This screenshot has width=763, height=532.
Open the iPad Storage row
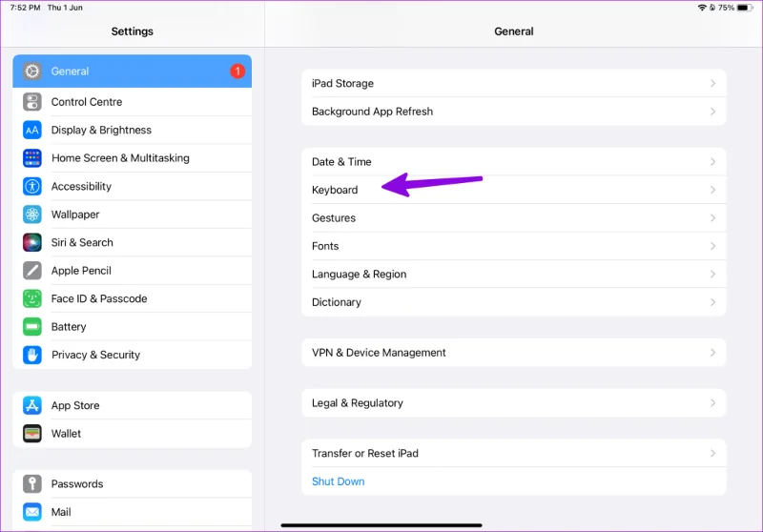click(x=514, y=83)
